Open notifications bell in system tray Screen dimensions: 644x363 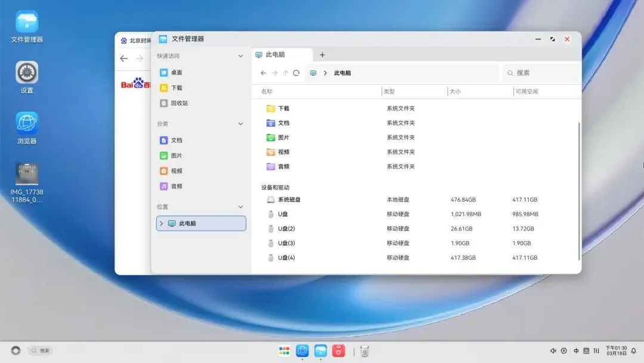(x=634, y=350)
